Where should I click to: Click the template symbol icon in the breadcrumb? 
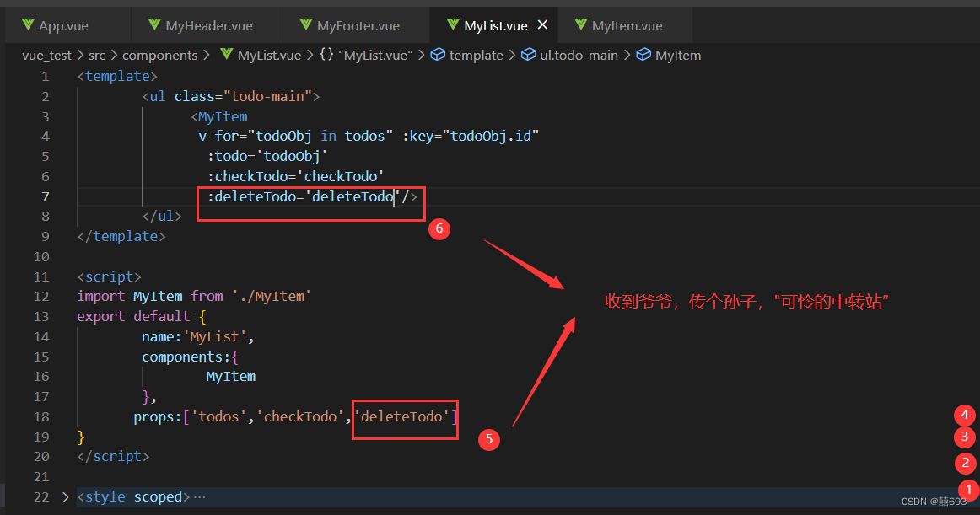point(439,55)
